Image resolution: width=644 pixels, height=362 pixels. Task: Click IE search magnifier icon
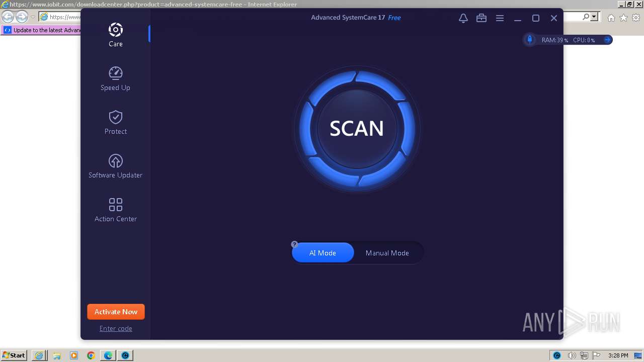click(x=586, y=17)
